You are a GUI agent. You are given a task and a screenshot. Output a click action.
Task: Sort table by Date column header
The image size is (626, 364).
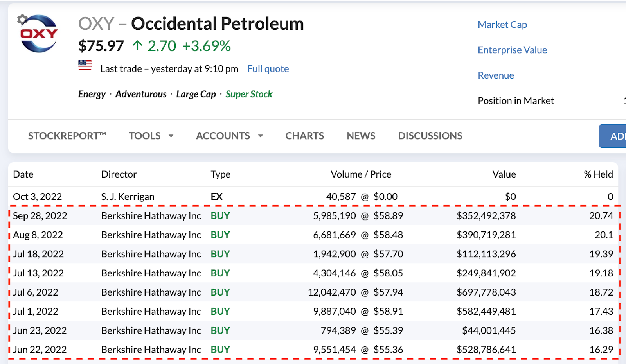(x=23, y=174)
